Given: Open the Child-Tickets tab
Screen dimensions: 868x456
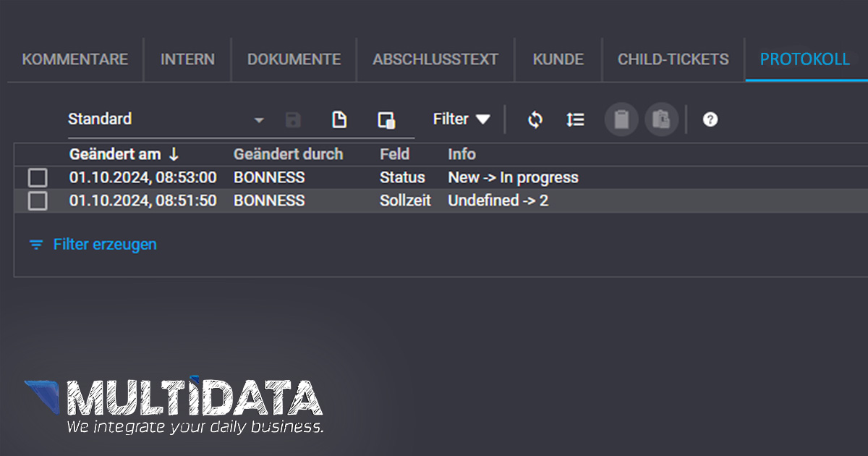Looking at the screenshot, I should (x=673, y=59).
